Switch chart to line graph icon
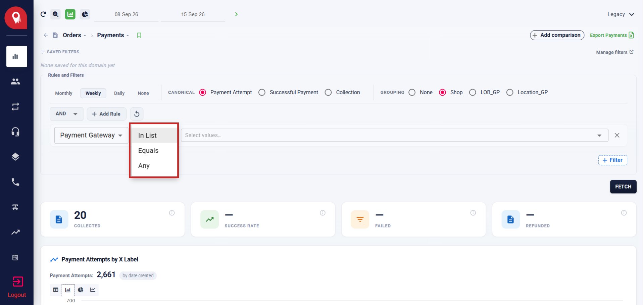644x305 pixels. [93, 290]
